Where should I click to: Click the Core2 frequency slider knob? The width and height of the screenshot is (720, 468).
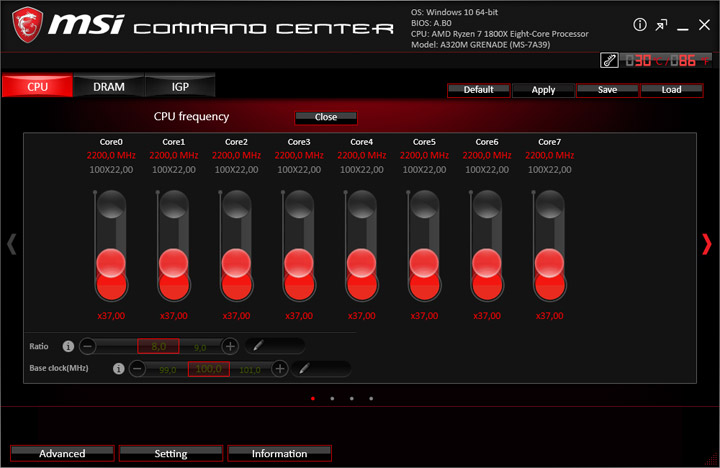click(236, 263)
